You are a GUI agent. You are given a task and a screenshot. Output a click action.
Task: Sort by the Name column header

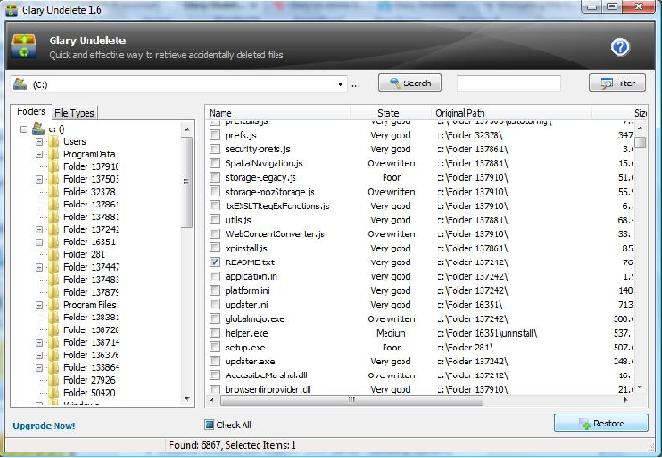click(278, 113)
